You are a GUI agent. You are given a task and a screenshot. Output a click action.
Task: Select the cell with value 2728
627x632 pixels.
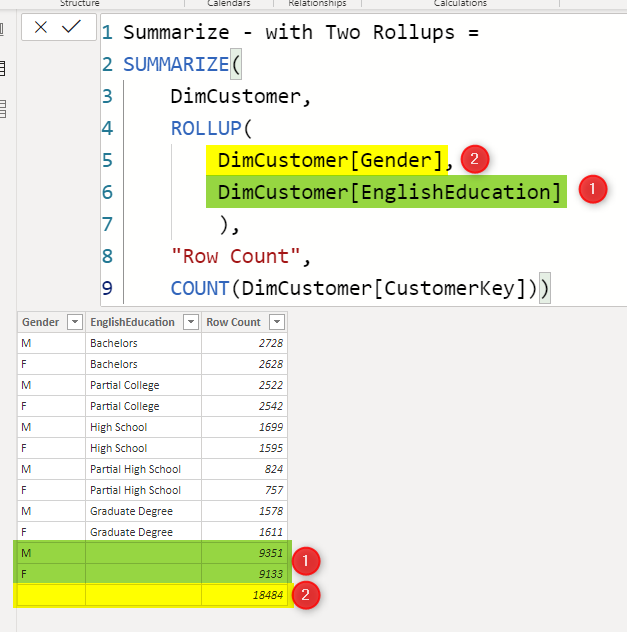tap(244, 343)
